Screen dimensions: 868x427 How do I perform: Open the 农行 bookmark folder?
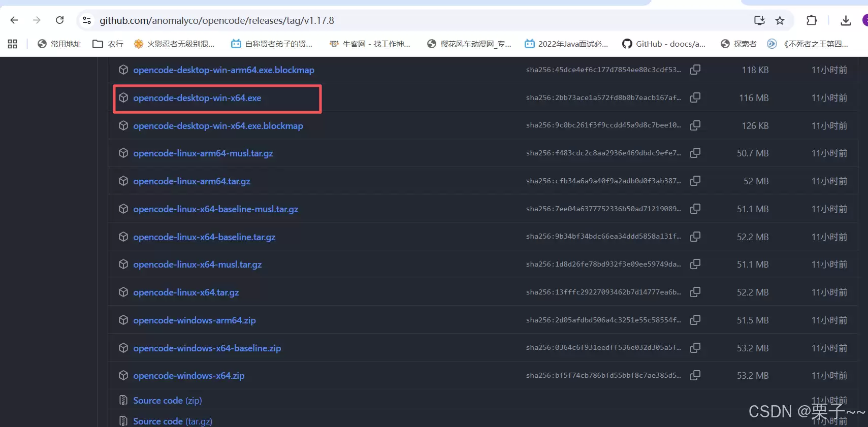pos(108,44)
